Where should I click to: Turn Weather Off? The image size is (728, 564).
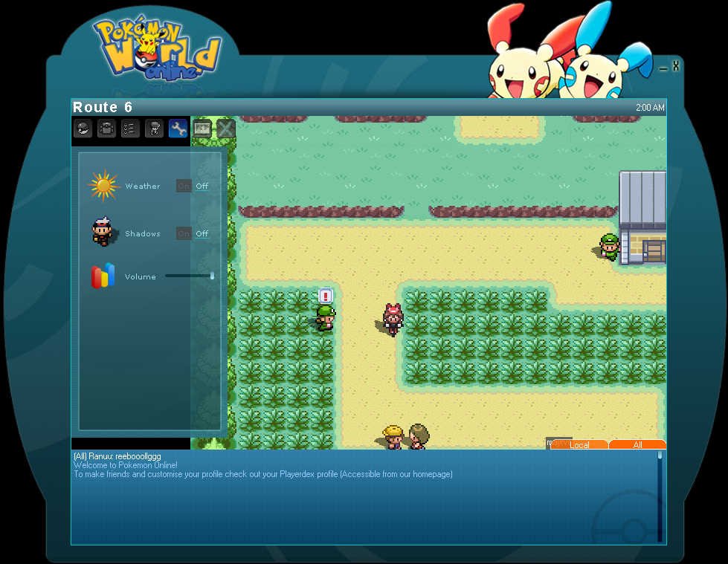pos(202,186)
